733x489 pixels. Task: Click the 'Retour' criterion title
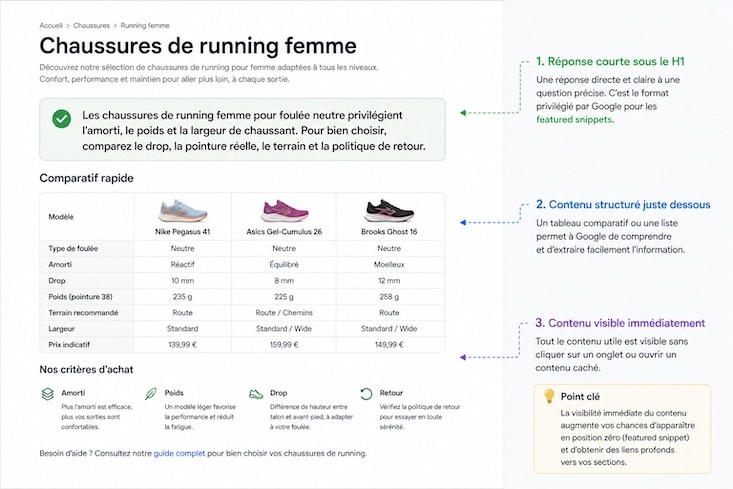pos(391,393)
